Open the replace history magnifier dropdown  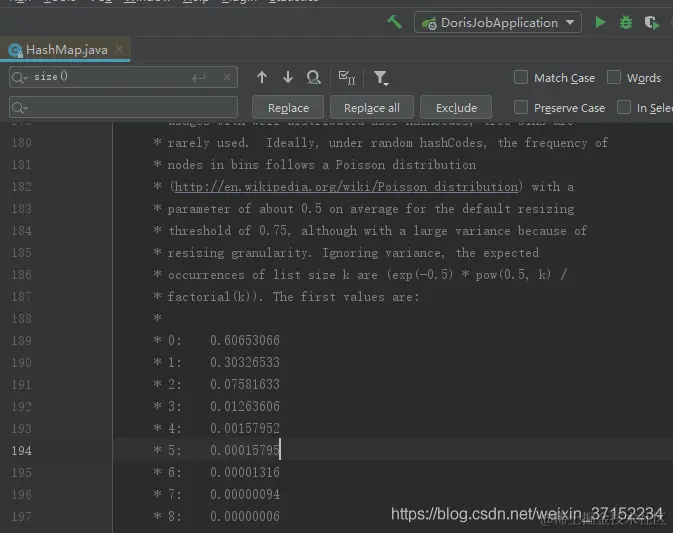(20, 107)
